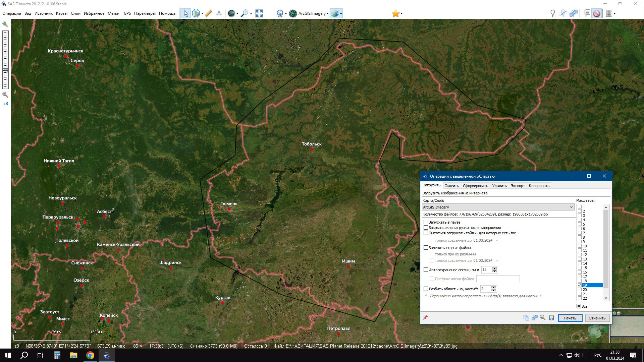Open the ArcGIS.Imagery map dropdown in toolbar
Image resolution: width=644 pixels, height=362 pixels.
[327, 14]
